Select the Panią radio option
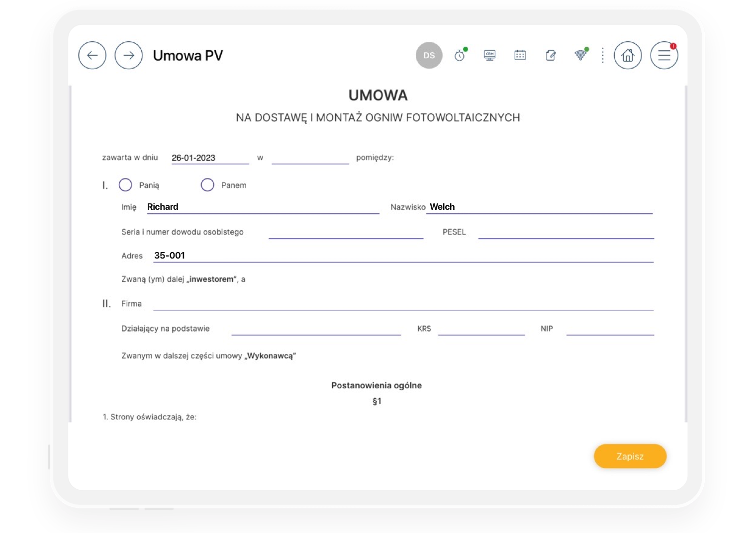Screen dimensions: 756x533 coord(125,185)
